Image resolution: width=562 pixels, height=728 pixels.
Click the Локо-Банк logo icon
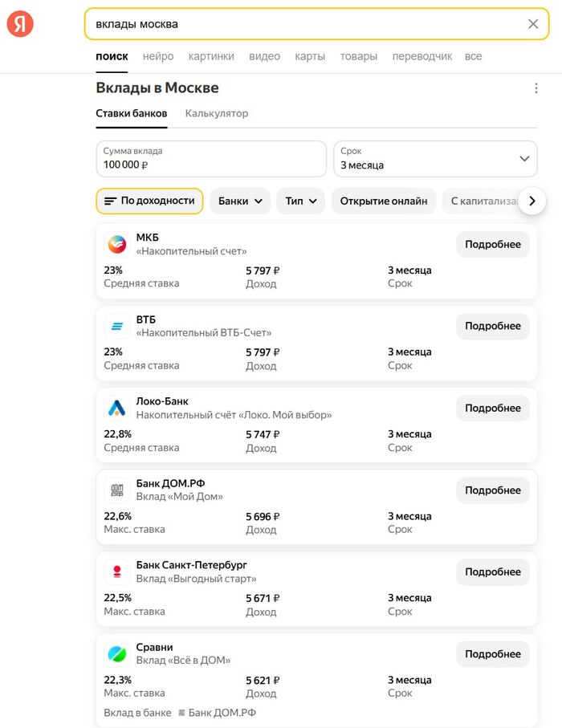(x=116, y=409)
